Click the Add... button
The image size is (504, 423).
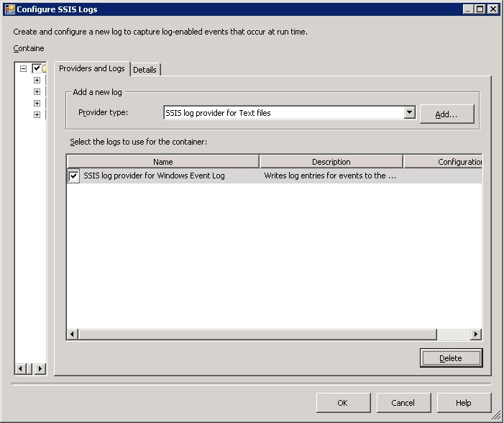[x=446, y=114]
